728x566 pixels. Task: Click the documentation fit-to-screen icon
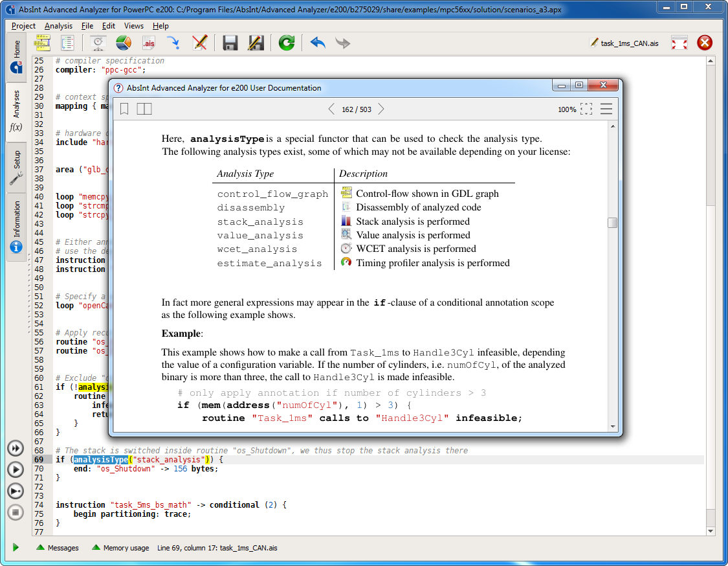point(586,109)
